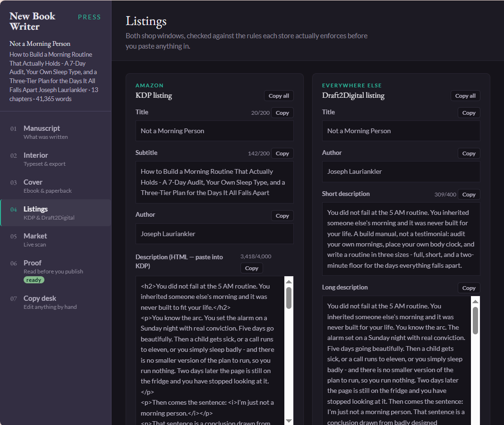Click Copy all for the Draft2Digital listing
Screen dimensions: 504x425
[x=465, y=96]
